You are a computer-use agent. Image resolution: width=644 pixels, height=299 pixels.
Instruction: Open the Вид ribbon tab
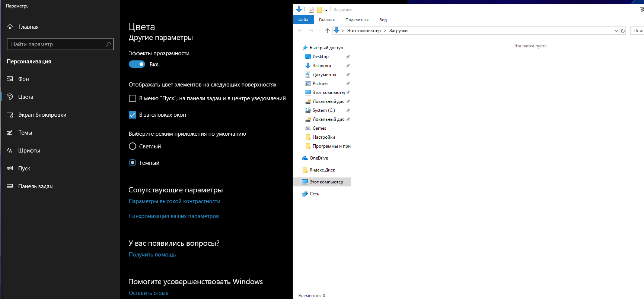pos(383,20)
